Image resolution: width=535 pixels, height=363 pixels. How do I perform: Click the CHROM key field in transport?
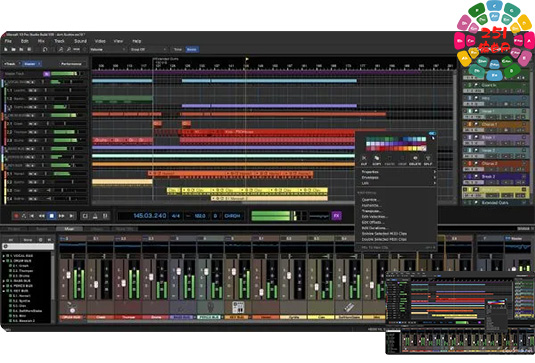232,216
